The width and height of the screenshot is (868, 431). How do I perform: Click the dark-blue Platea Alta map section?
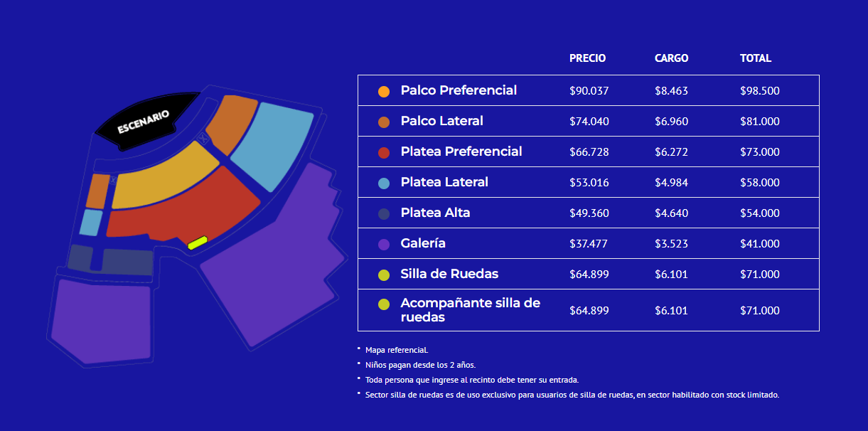click(128, 262)
